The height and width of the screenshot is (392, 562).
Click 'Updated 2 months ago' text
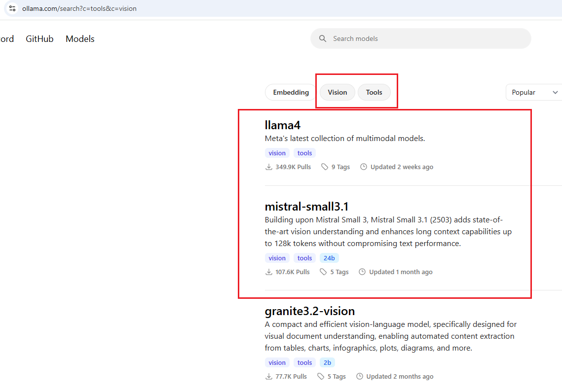click(x=400, y=377)
